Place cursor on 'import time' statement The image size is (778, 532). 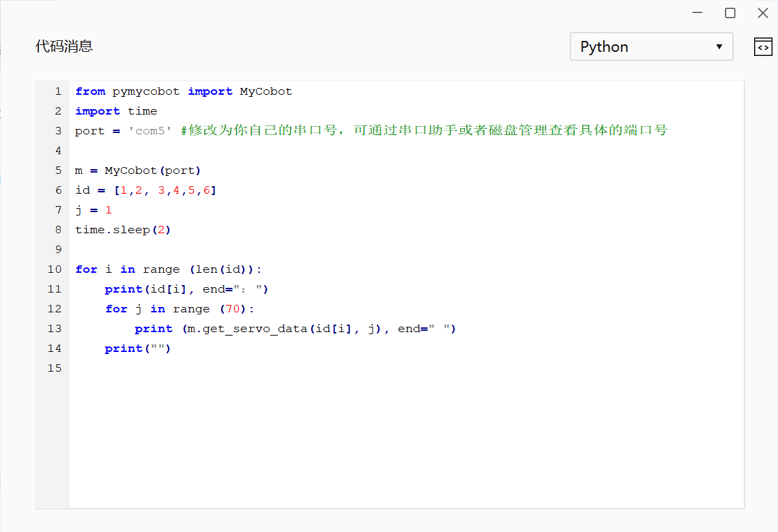116,111
